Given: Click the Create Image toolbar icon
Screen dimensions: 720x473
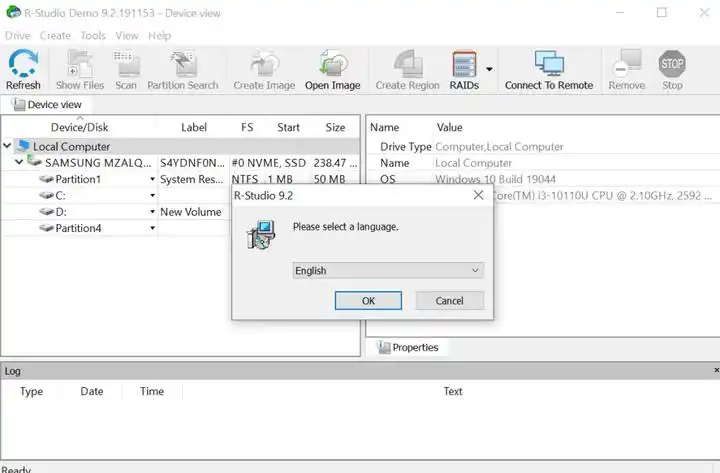Looking at the screenshot, I should point(264,67).
